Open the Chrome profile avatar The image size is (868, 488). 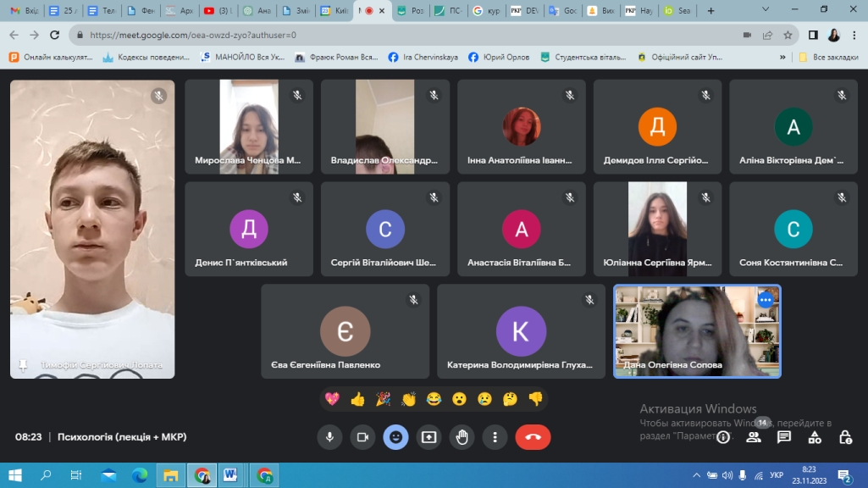pos(833,35)
